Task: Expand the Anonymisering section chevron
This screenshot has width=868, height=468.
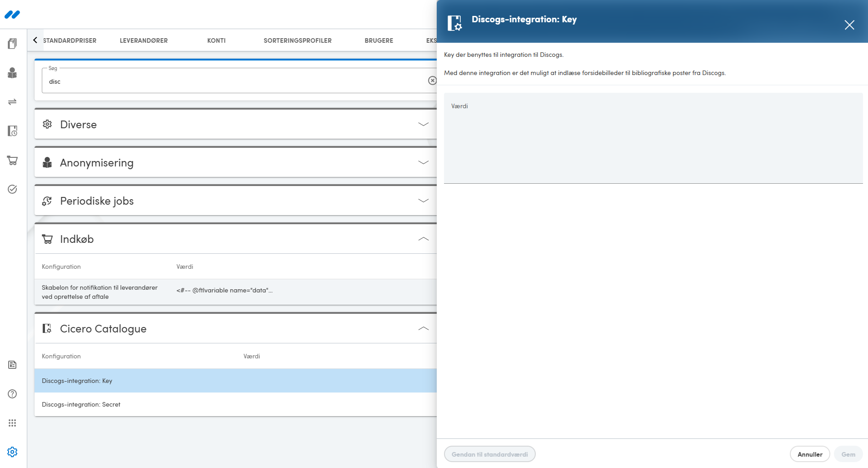Action: click(424, 162)
